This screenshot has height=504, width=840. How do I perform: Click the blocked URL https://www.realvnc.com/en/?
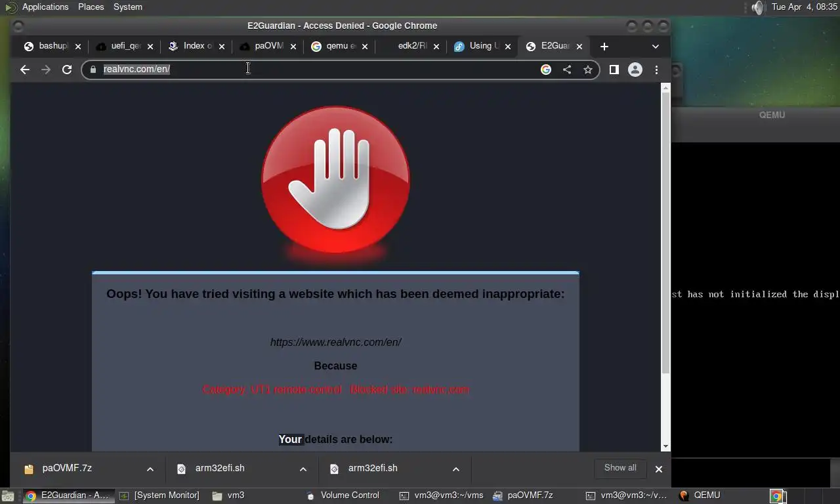(x=335, y=343)
